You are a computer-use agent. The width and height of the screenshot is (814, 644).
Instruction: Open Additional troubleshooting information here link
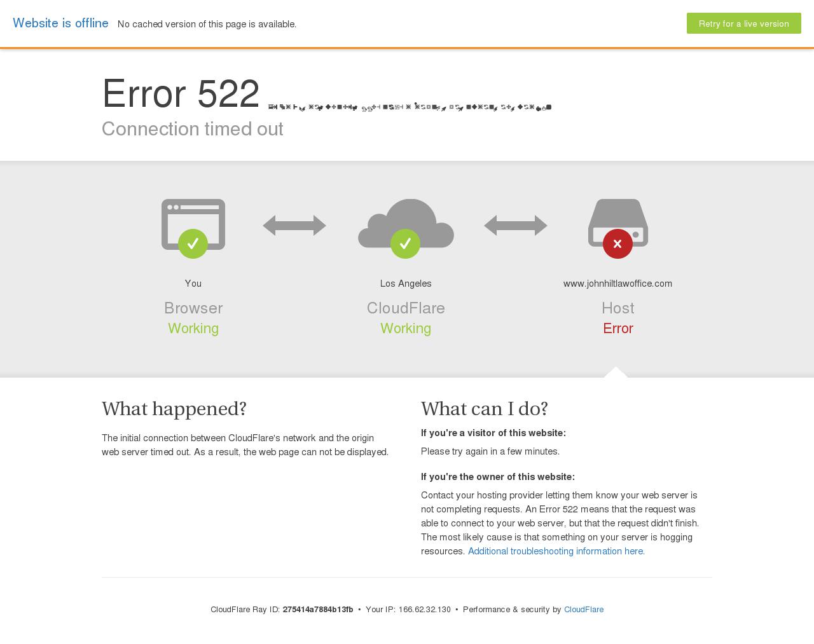click(x=556, y=551)
